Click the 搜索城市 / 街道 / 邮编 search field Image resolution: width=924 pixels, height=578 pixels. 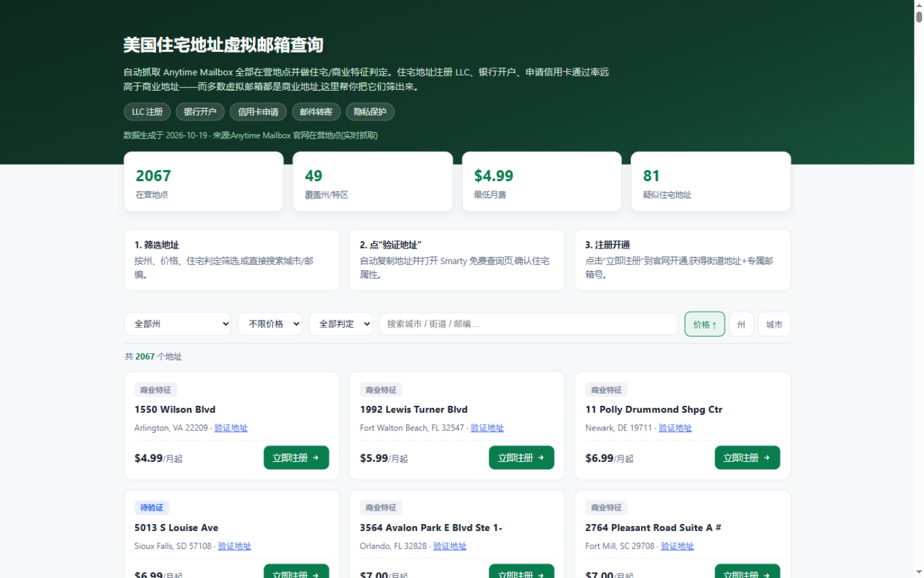coord(529,324)
